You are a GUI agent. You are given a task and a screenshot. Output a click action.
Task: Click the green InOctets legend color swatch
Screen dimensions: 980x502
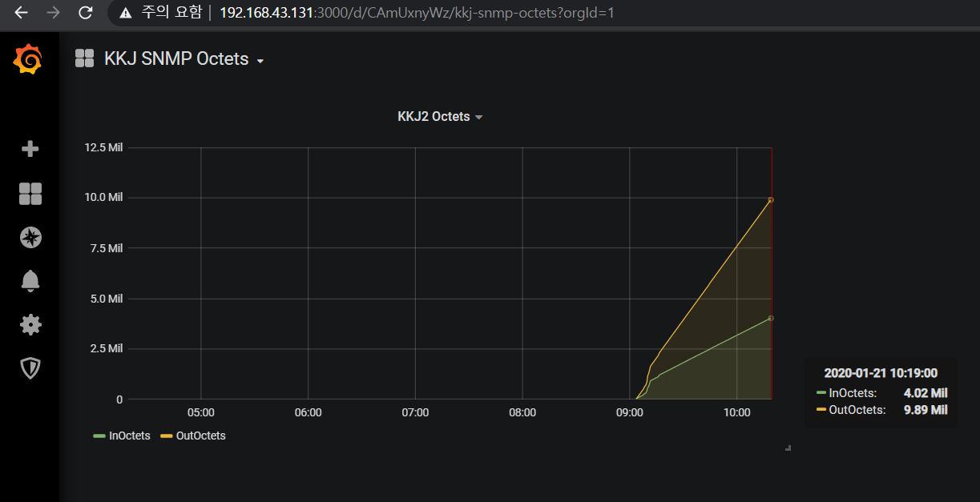pos(99,436)
